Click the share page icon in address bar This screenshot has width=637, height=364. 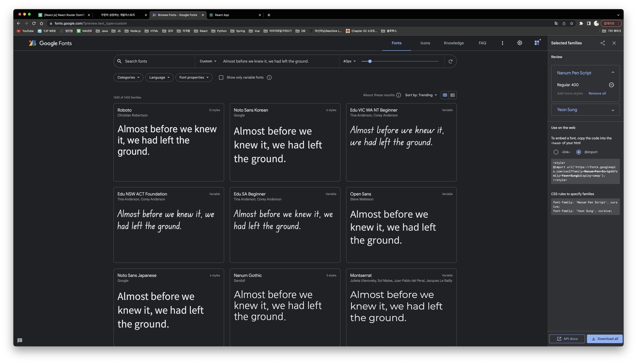point(564,23)
